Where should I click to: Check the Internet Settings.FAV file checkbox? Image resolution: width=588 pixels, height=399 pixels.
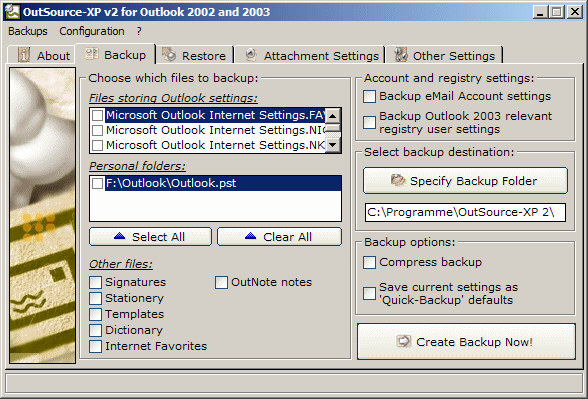click(98, 115)
